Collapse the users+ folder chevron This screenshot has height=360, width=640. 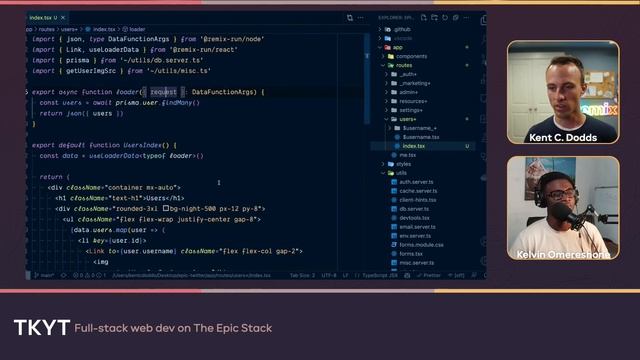coord(387,119)
